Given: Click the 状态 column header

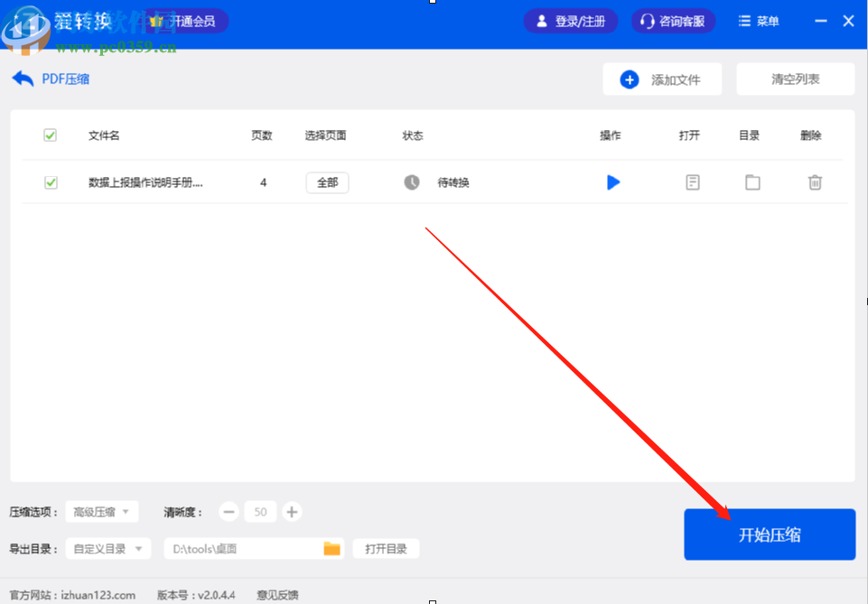Looking at the screenshot, I should click(x=413, y=135).
